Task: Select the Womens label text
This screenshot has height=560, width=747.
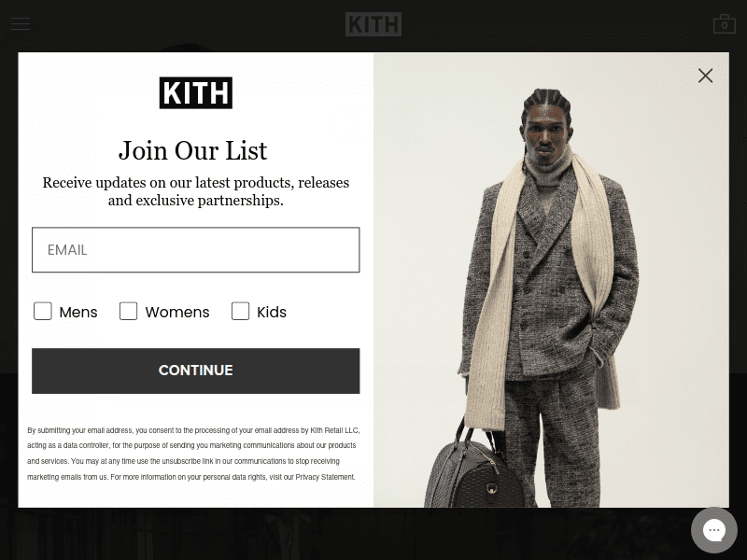Action: [x=177, y=313]
